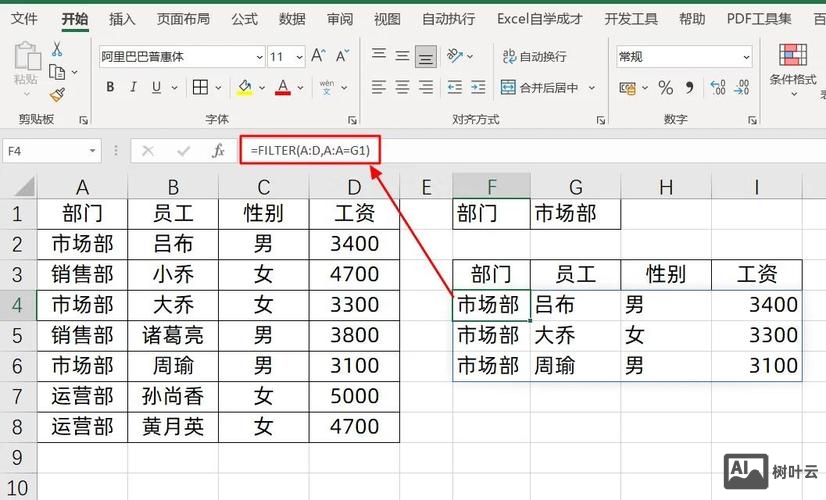Click the phonetic guide wén icon

click(327, 87)
